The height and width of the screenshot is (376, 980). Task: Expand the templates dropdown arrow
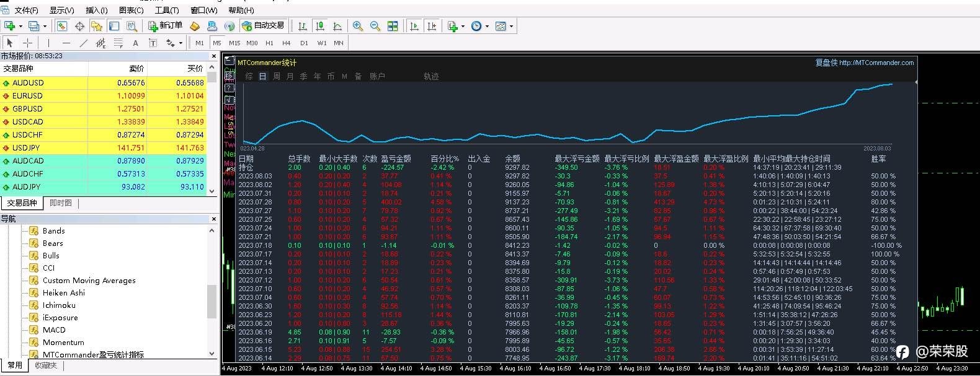click(x=512, y=26)
